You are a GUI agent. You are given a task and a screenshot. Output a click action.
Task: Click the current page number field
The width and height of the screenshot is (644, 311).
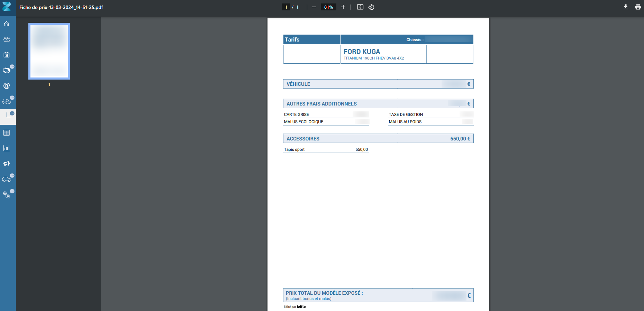(x=286, y=7)
